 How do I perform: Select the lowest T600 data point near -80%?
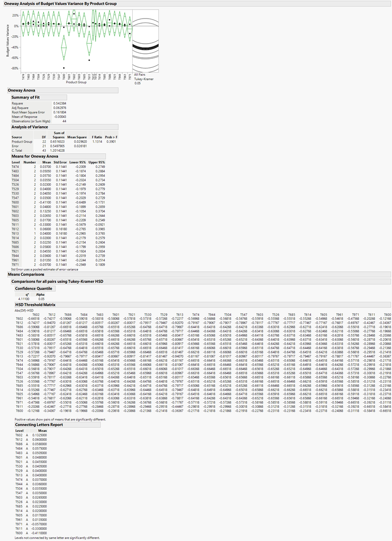click(64, 68)
